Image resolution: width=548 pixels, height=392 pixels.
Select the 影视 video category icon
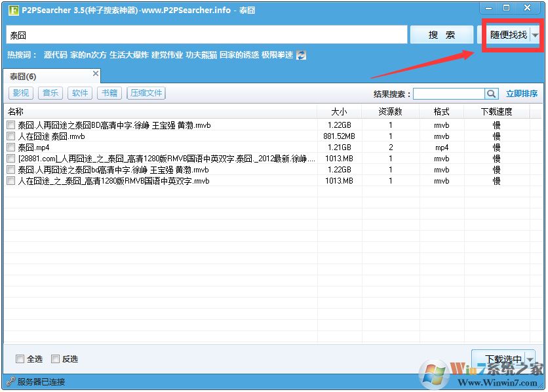coord(20,92)
